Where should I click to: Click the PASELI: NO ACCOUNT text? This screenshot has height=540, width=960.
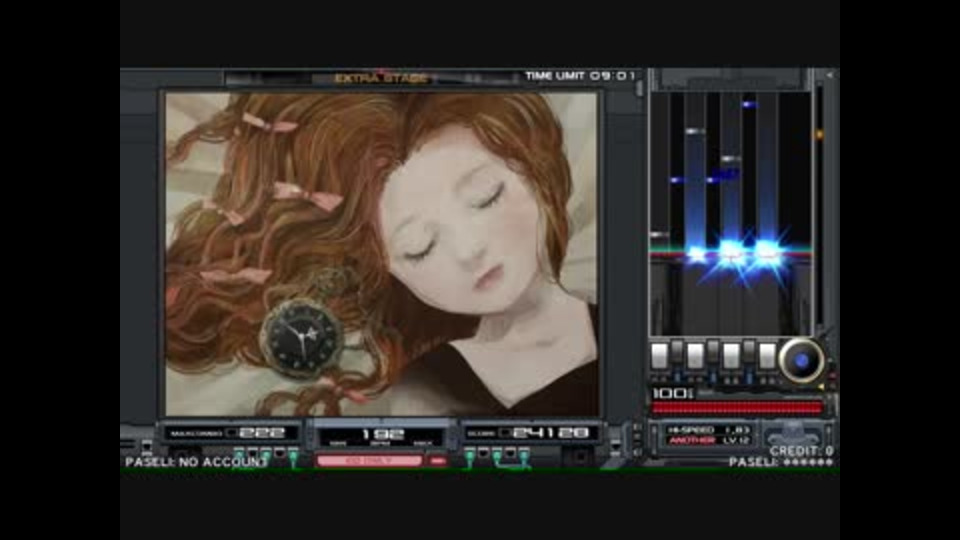coord(196,462)
